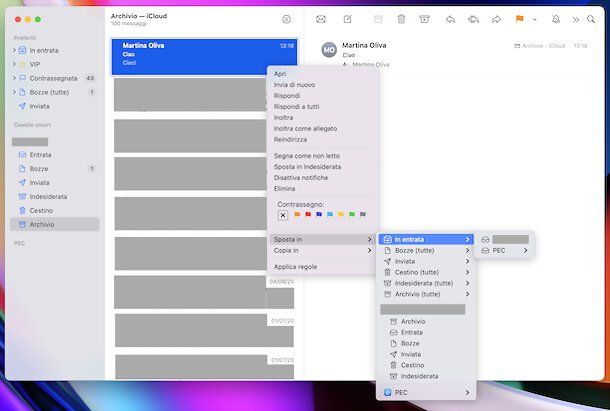Open the Sposta in submenu
Viewport: 610px width, 411px height.
[322, 239]
